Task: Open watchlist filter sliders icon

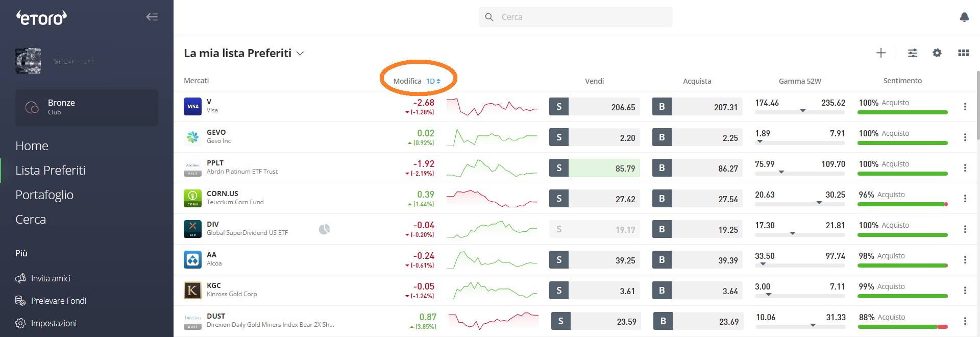Action: coord(913,53)
